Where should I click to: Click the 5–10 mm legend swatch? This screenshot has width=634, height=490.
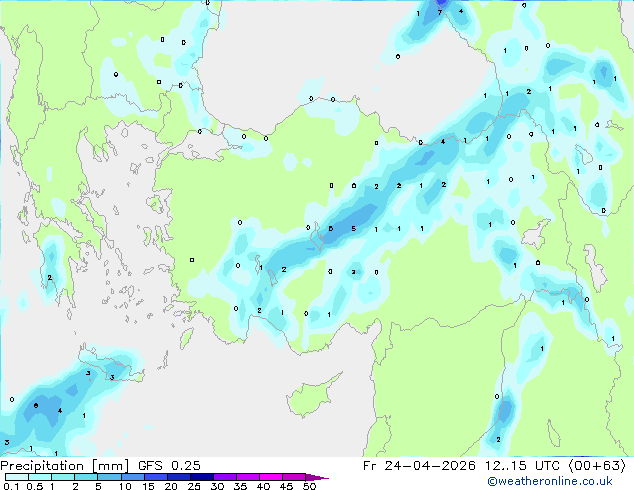pyautogui.click(x=109, y=477)
